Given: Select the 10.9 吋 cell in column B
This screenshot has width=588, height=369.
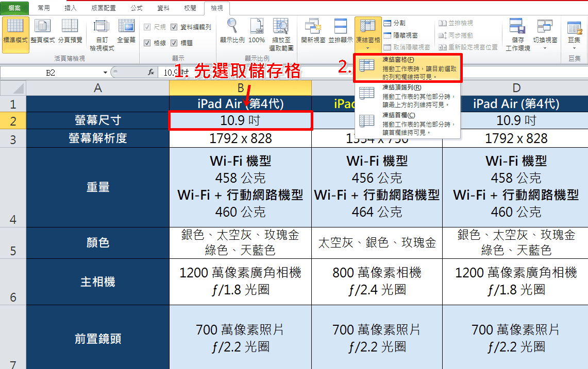Looking at the screenshot, I should click(240, 120).
